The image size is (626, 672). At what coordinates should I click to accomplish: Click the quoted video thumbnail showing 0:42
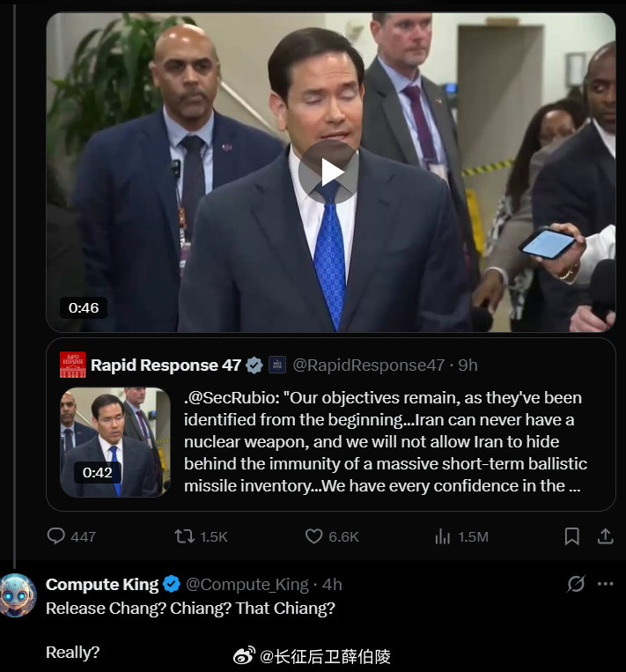[x=115, y=442]
